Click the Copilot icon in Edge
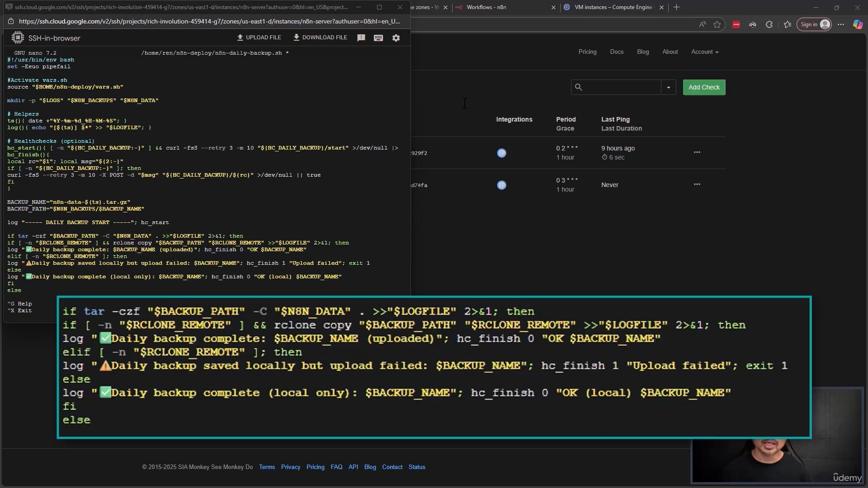This screenshot has width=868, height=488. point(857,25)
